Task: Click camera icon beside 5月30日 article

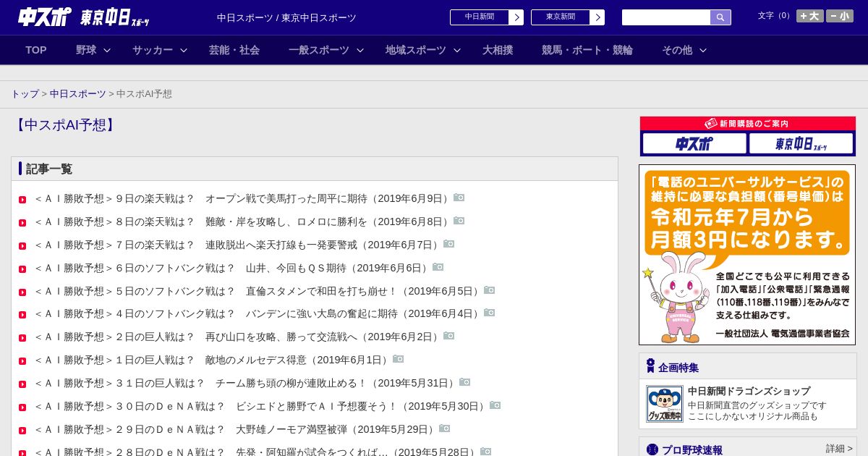Action: pos(495,405)
